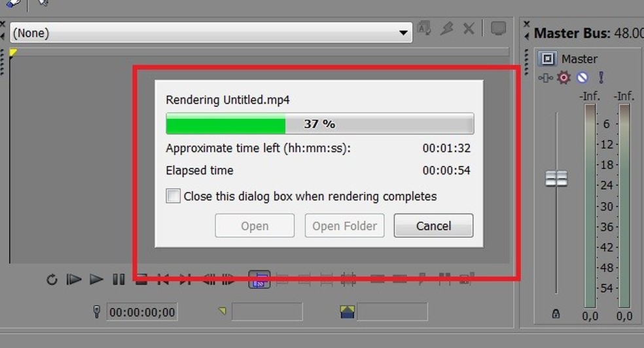Click the timecode field 00:00:00;00
The width and height of the screenshot is (644, 348).
pyautogui.click(x=142, y=312)
